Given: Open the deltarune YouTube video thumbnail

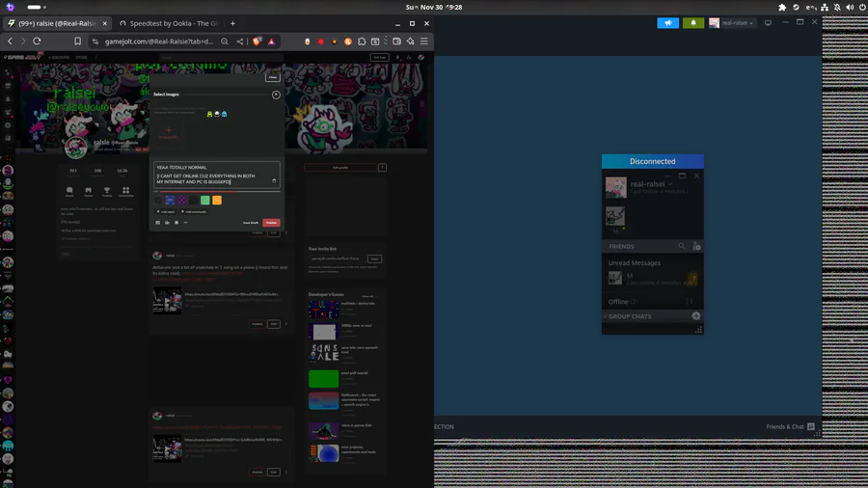Looking at the screenshot, I should pos(167,301).
